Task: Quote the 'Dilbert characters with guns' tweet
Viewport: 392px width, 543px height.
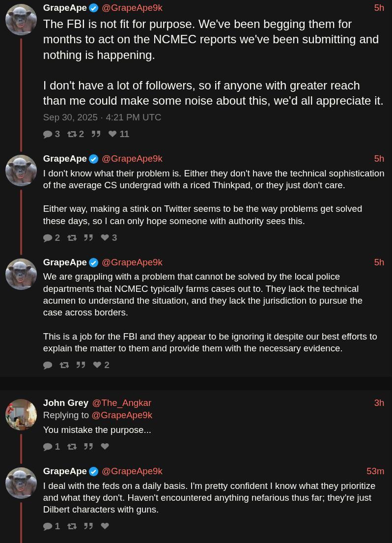Action: point(88,526)
